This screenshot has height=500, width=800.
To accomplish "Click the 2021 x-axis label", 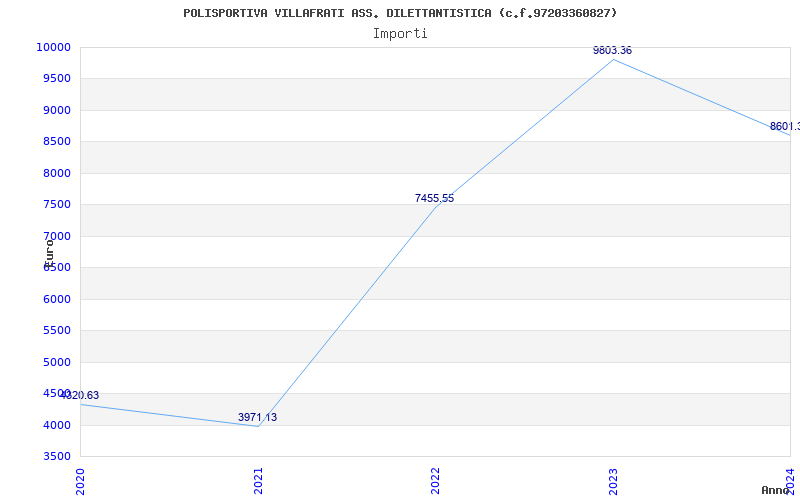I will click(x=258, y=481).
